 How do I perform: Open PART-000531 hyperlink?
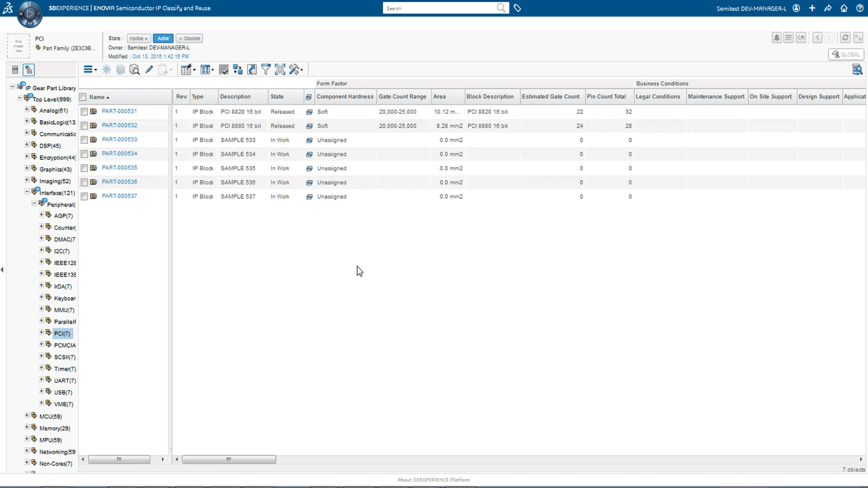click(119, 112)
